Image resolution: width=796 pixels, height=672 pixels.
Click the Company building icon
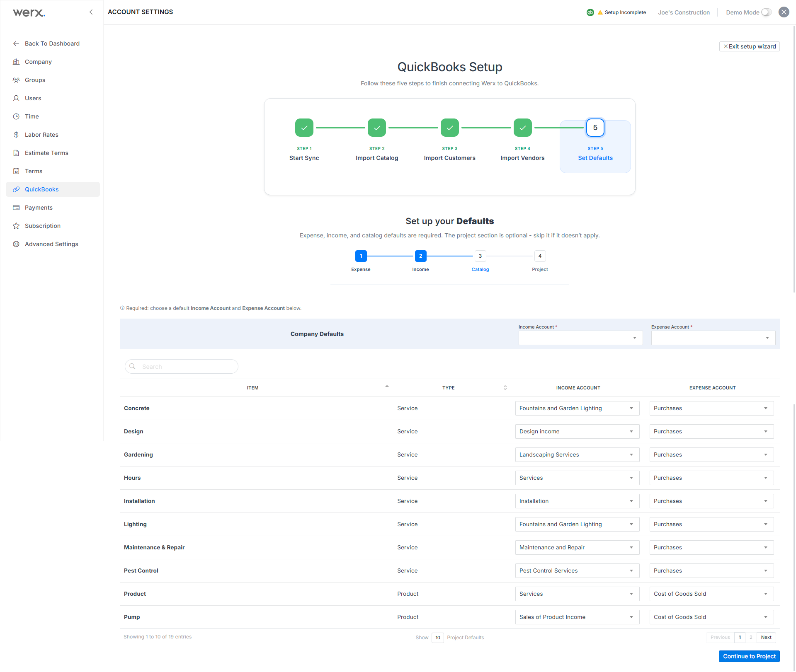[x=16, y=62]
